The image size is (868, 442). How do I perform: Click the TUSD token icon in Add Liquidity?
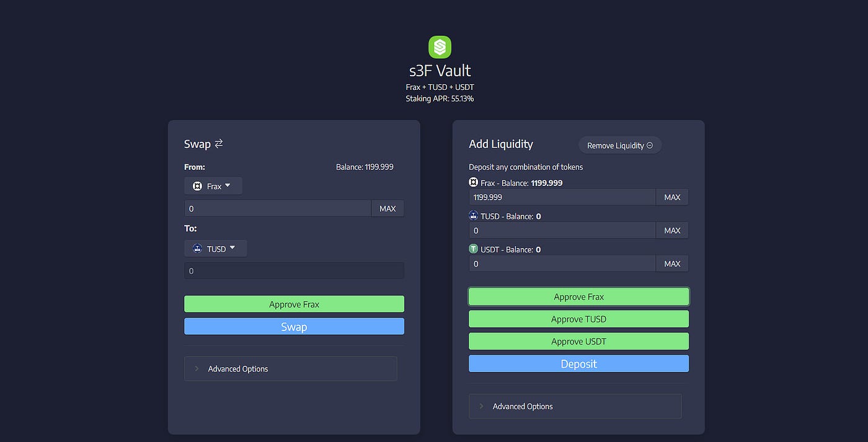(474, 216)
